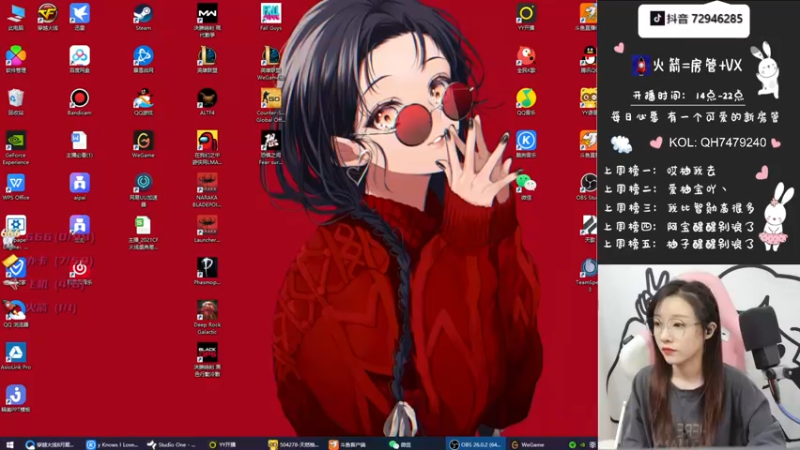
Task: Open the PPT template J icon
Action: [16, 398]
